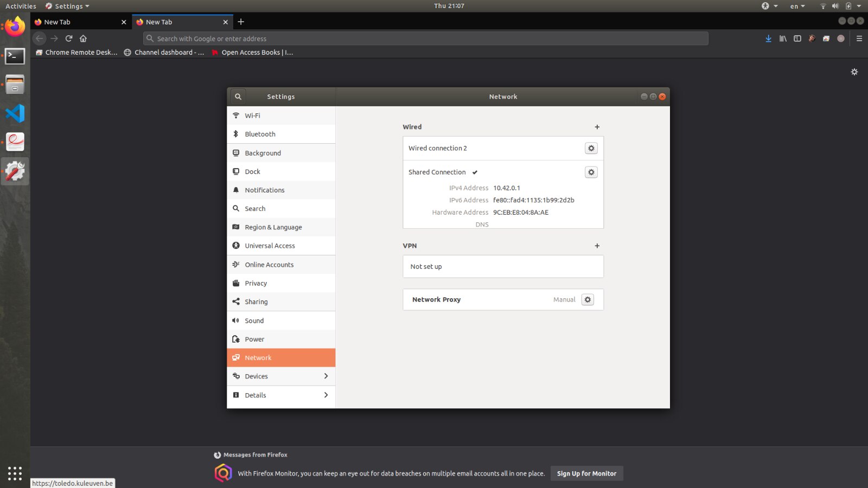Select Wi-Fi in Settings sidebar
Viewport: 868px width, 488px height.
coord(281,115)
